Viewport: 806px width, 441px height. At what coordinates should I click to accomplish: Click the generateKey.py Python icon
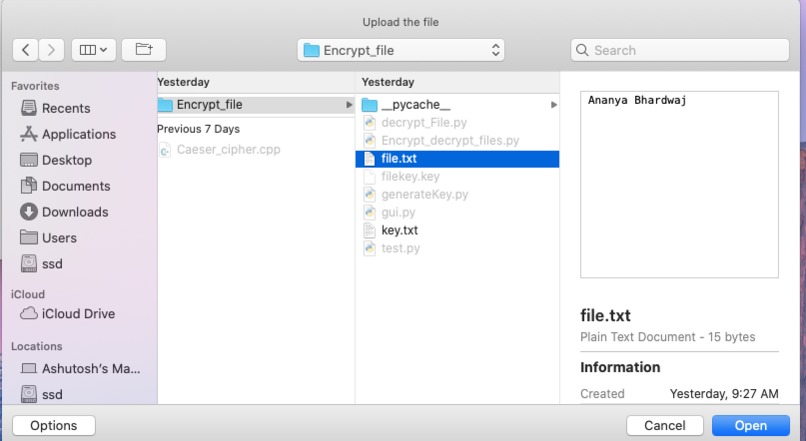pyautogui.click(x=370, y=194)
